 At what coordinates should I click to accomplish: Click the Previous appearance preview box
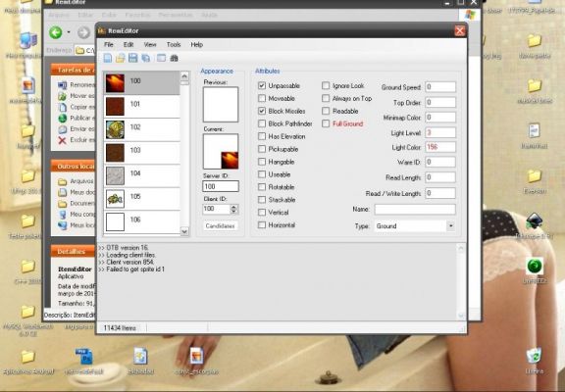click(221, 105)
